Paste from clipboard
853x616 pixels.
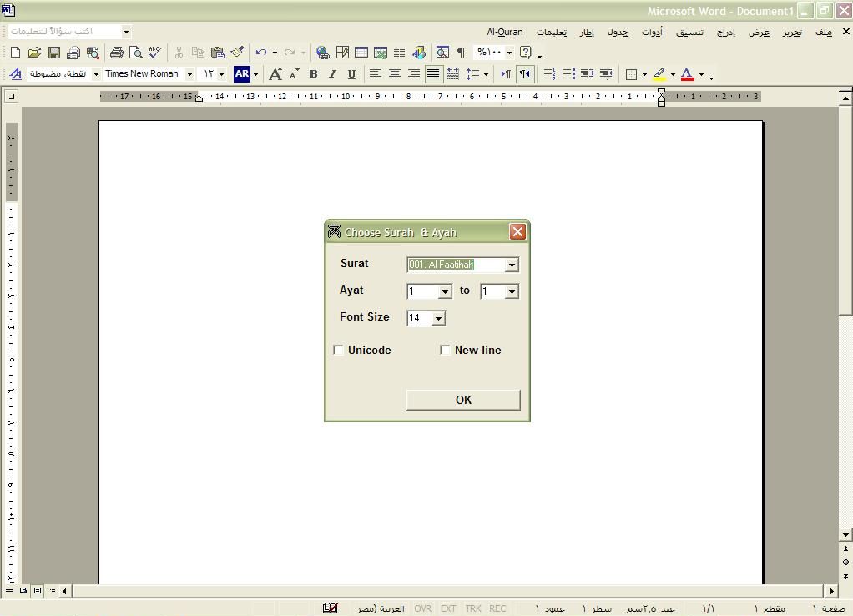[218, 53]
